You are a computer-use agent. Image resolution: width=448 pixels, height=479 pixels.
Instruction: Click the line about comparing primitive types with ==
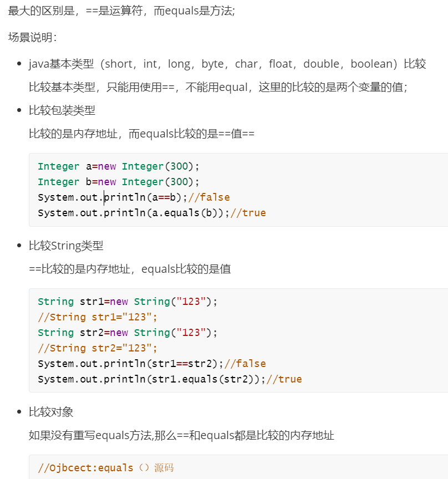click(218, 88)
